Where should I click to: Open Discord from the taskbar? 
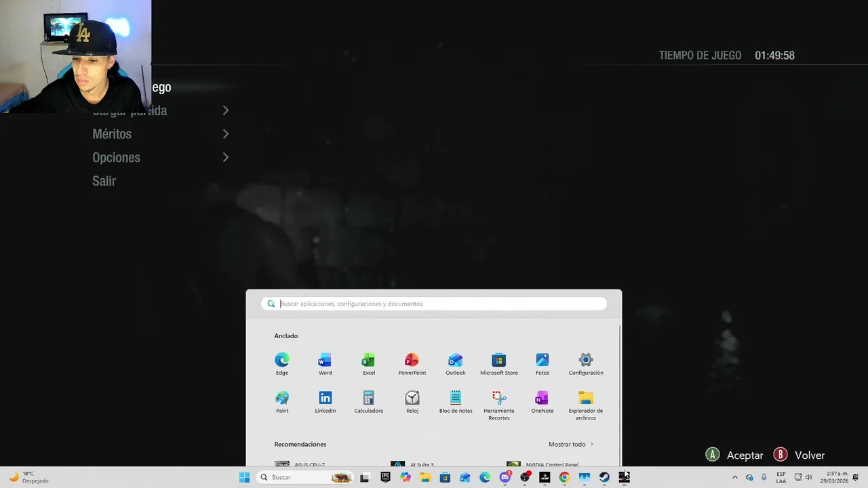tap(505, 477)
